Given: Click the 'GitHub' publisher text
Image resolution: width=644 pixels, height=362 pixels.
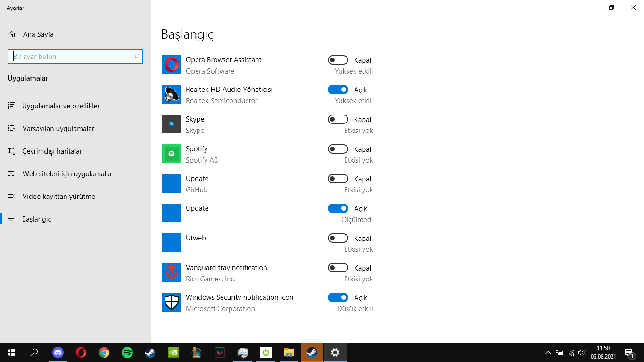Looking at the screenshot, I should [197, 190].
